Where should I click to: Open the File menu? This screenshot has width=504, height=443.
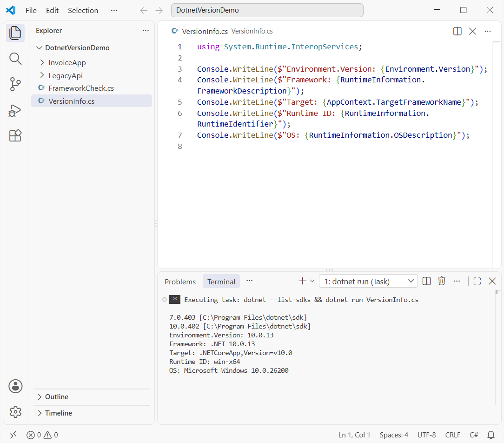31,10
